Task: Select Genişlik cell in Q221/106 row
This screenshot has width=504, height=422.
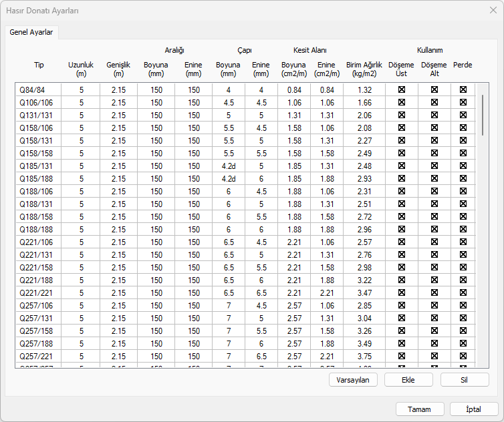Action: (x=118, y=242)
